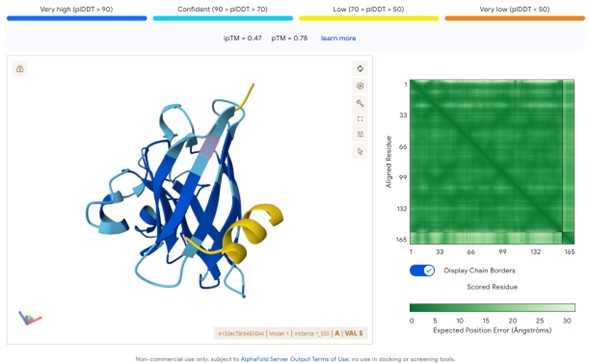Toggle the wrench controls panel icon
This screenshot has height=363, width=589.
360,103
